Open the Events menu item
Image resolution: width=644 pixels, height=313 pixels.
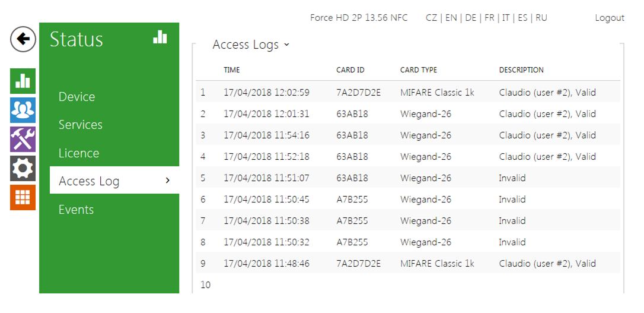tap(76, 210)
